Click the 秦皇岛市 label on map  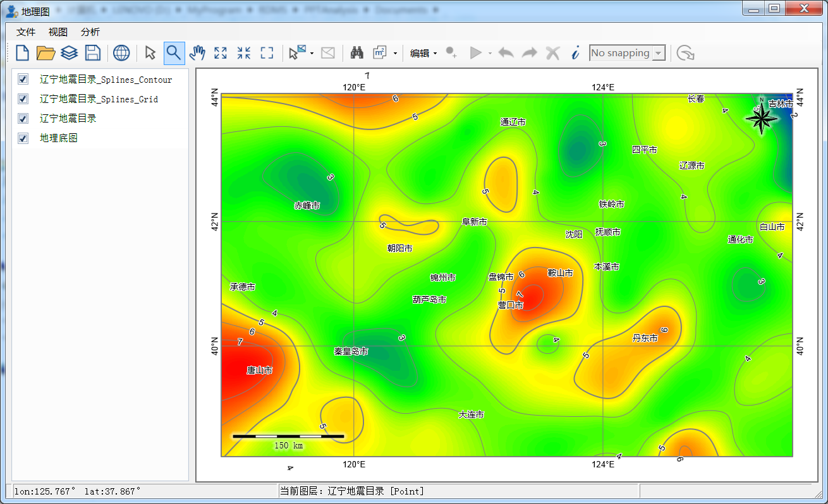tap(351, 352)
